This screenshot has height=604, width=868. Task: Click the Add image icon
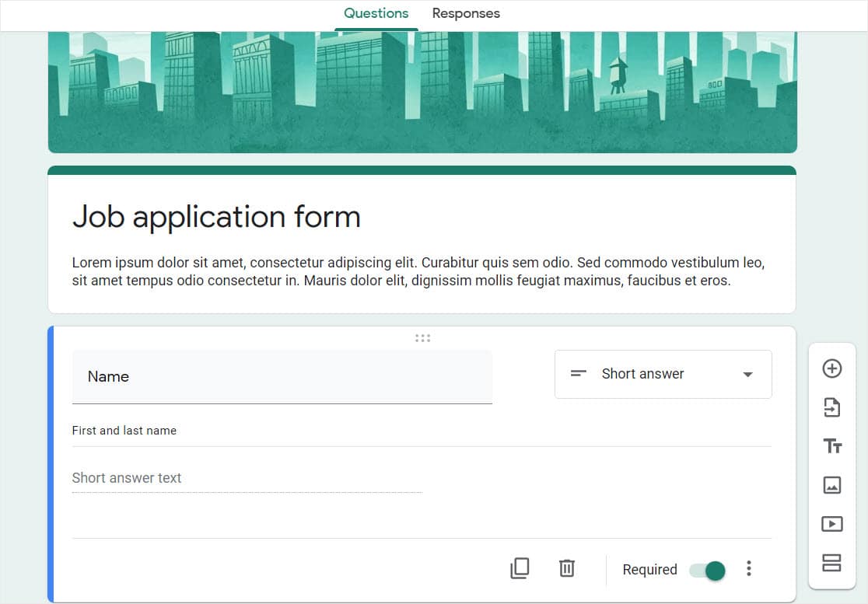(x=832, y=485)
